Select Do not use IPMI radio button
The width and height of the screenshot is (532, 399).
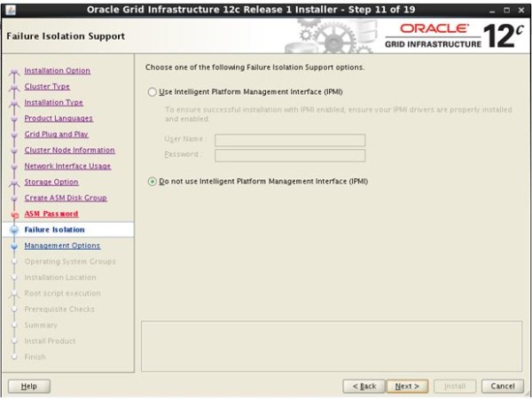[x=152, y=182]
